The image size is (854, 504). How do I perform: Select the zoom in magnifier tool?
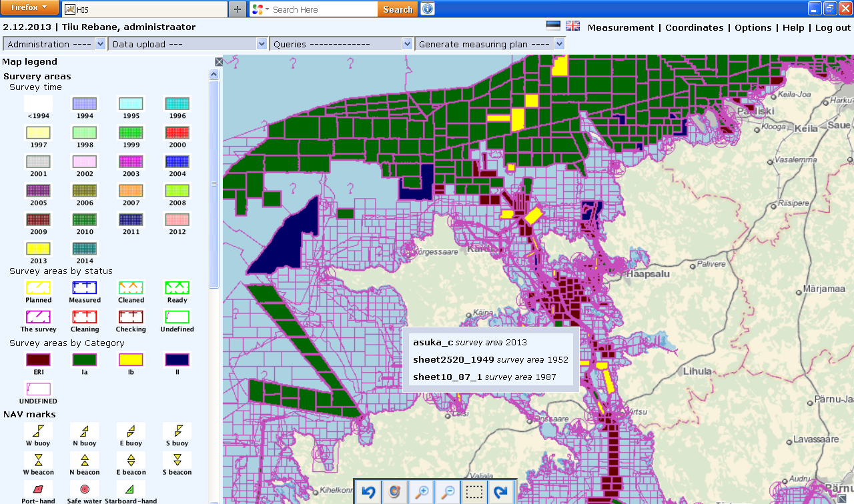point(422,492)
